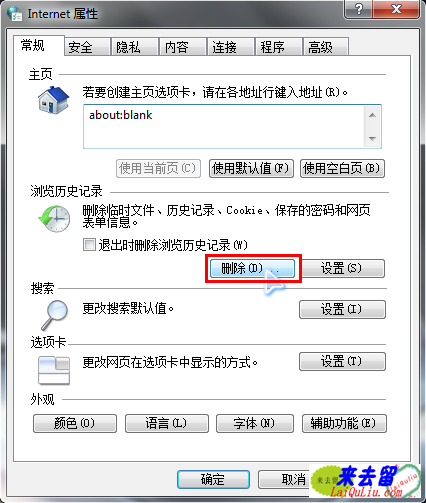This screenshot has height=503, width=426.
Task: Open the 隐私 tab
Action: [x=135, y=47]
